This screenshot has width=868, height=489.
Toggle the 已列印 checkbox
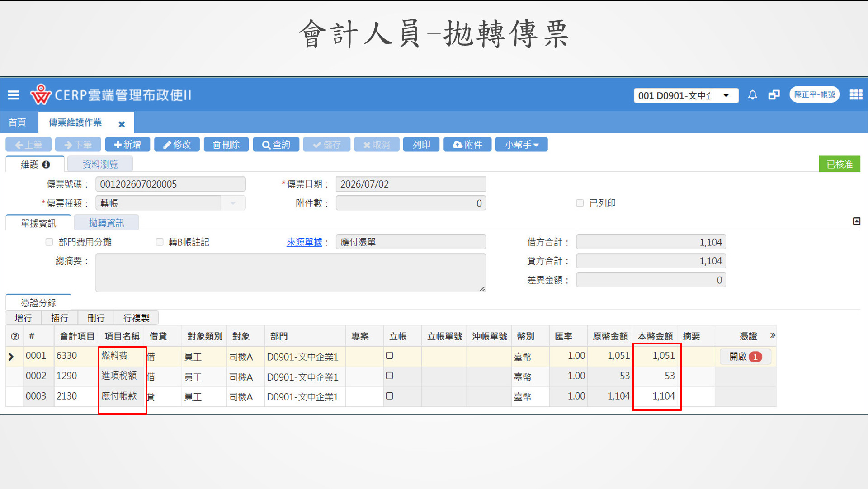(x=580, y=203)
